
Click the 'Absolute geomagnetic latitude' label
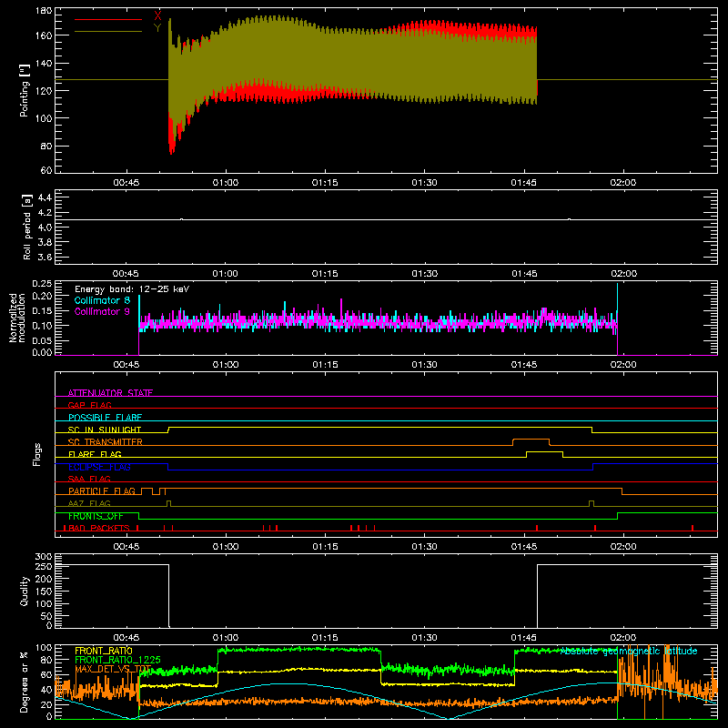(x=629, y=651)
